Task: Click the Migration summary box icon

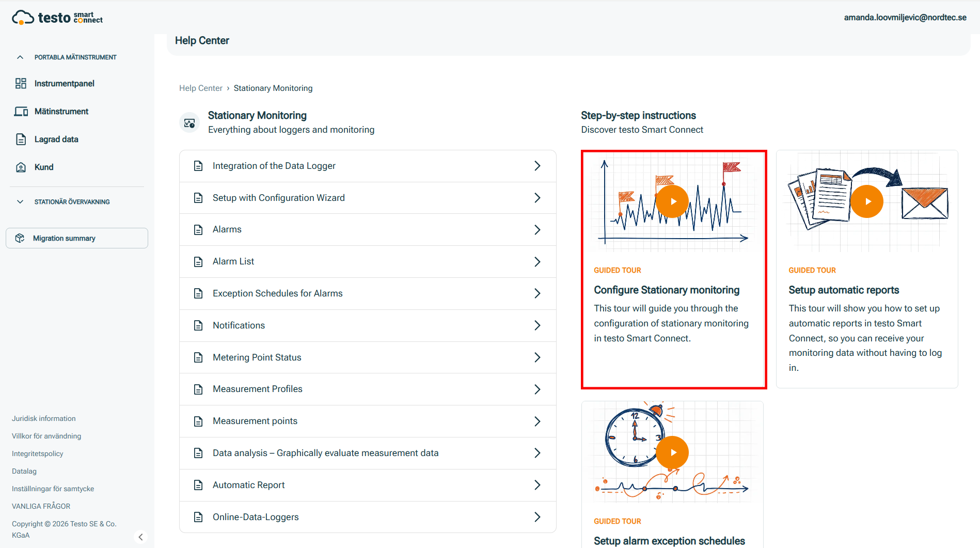Action: (x=20, y=238)
